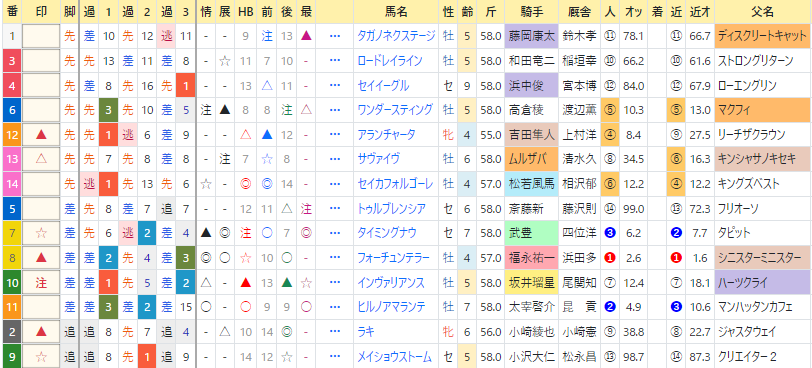Open the "..." menu for ラキ
This screenshot has width=812, height=368.
pyautogui.click(x=334, y=331)
